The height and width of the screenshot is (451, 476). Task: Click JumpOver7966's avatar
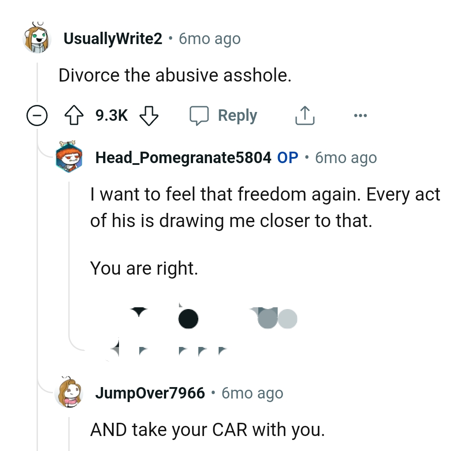(x=69, y=393)
